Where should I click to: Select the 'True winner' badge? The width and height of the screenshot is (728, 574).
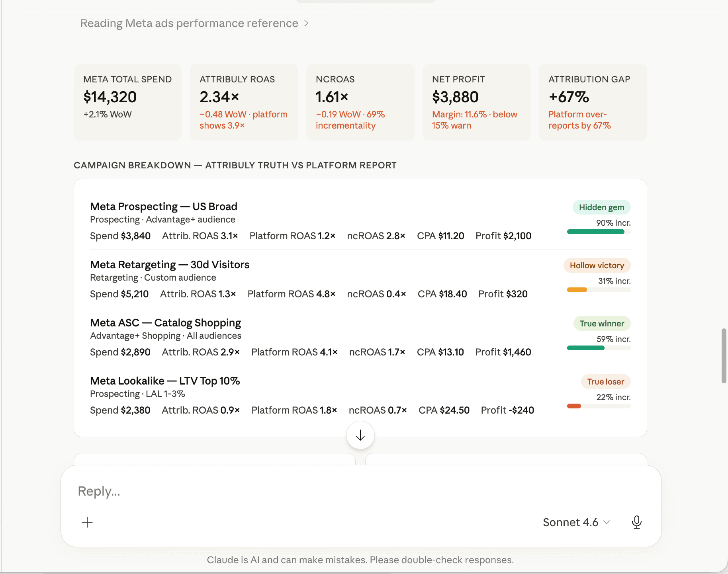(601, 323)
